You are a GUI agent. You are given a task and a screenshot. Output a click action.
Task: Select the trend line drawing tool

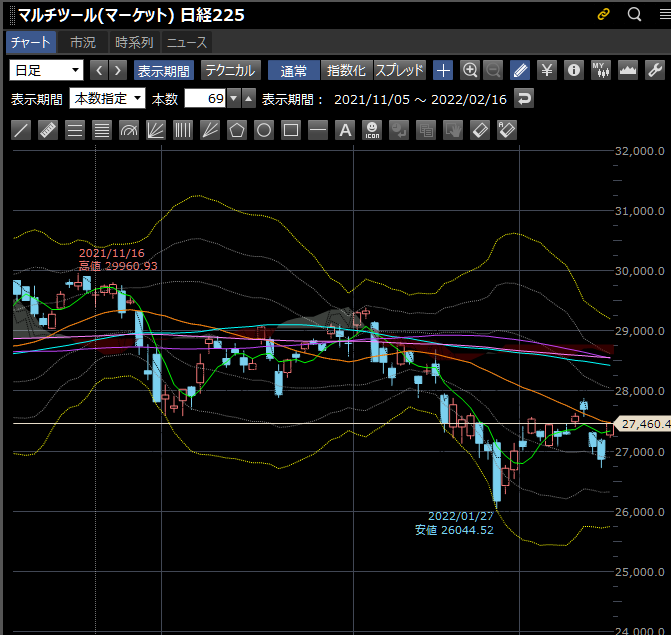point(20,130)
